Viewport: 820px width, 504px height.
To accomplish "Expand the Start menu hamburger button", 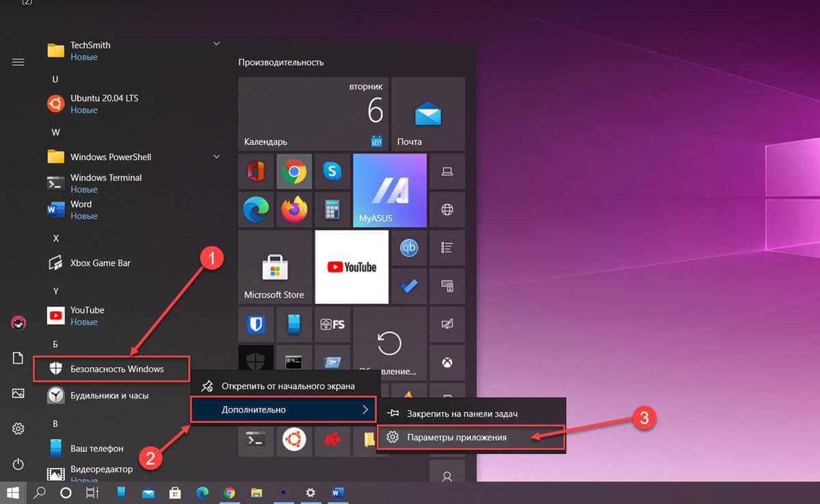I will click(18, 62).
